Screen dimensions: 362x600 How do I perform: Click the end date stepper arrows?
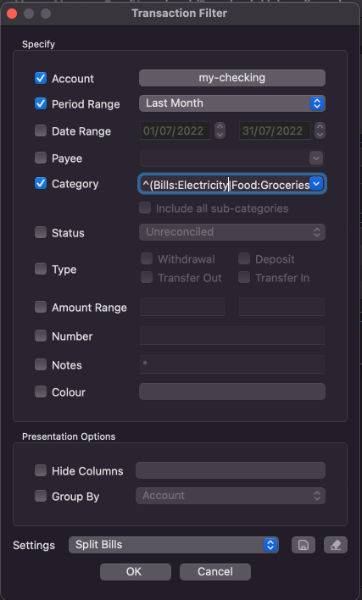tap(320, 131)
